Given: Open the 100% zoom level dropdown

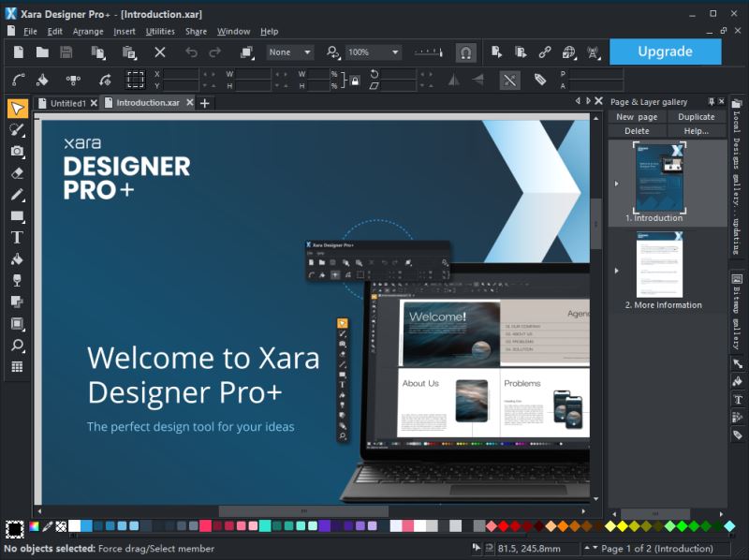Looking at the screenshot, I should tap(393, 52).
